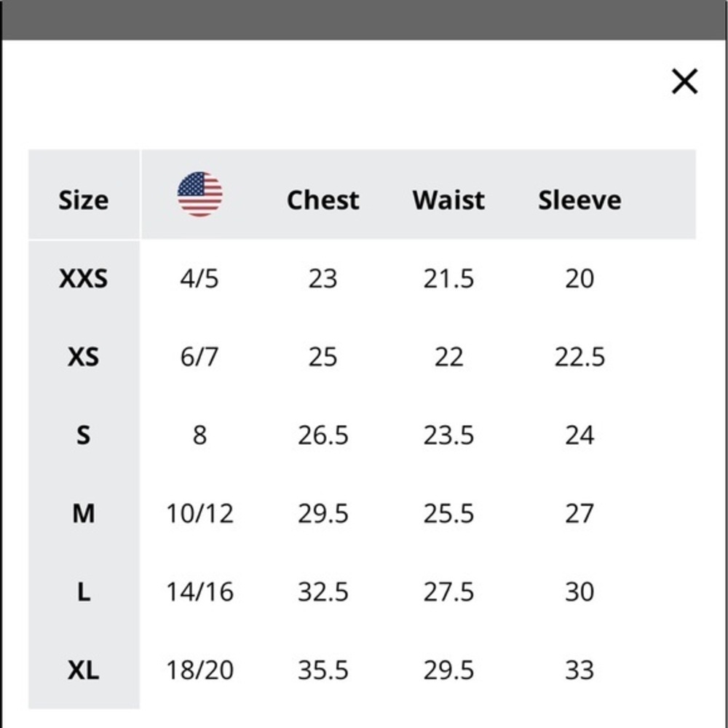Click the 21.5 waist value
The width and height of the screenshot is (728, 728).
click(449, 279)
